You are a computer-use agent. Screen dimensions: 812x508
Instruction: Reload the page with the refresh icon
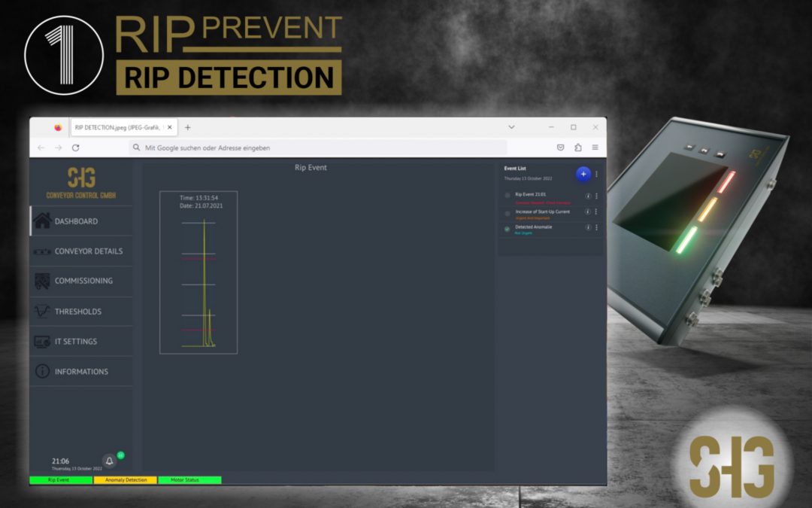[76, 148]
